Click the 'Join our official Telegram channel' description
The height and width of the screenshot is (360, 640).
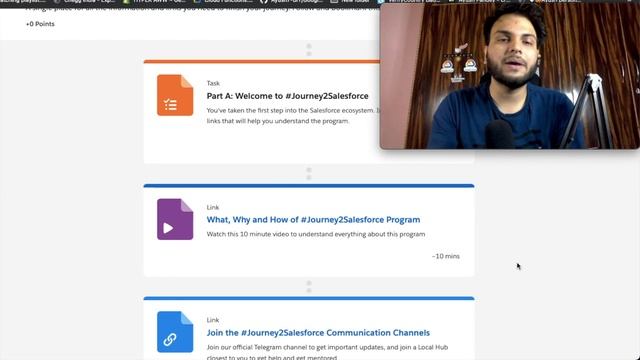327,352
